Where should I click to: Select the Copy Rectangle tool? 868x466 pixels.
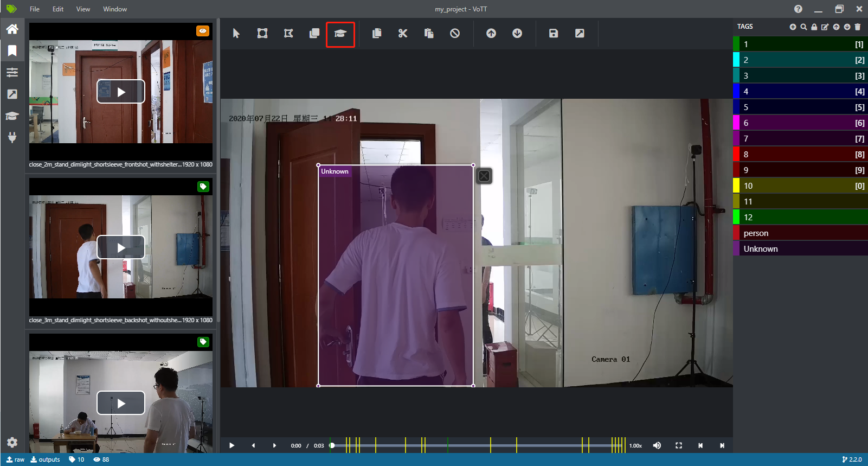point(314,34)
